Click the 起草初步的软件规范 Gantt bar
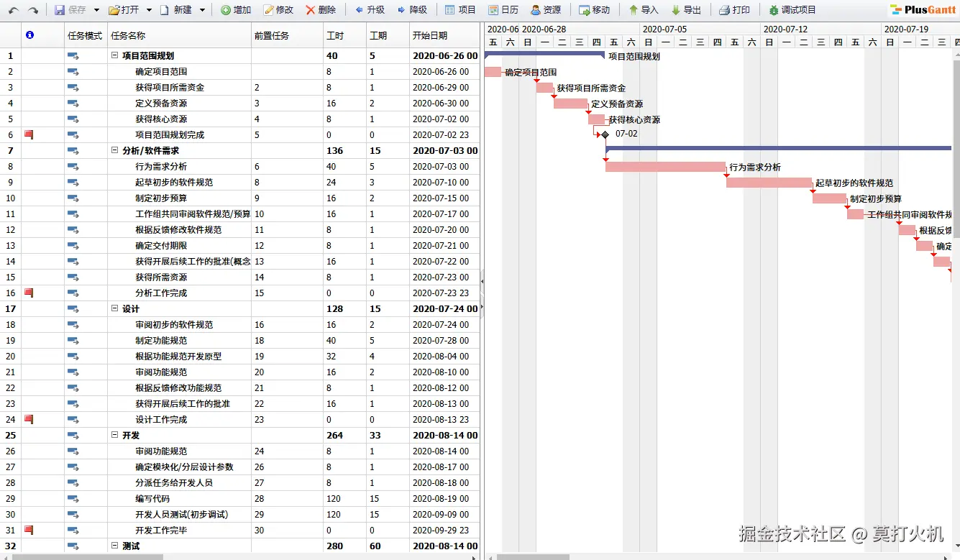Viewport: 960px width, 560px height. pos(769,183)
